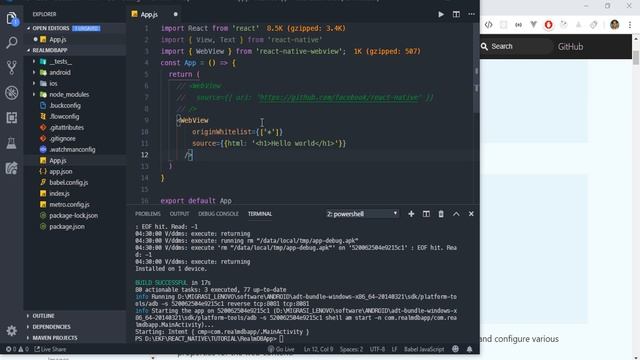
Task: Click the V-shaped browser extension icon
Action: click(533, 25)
